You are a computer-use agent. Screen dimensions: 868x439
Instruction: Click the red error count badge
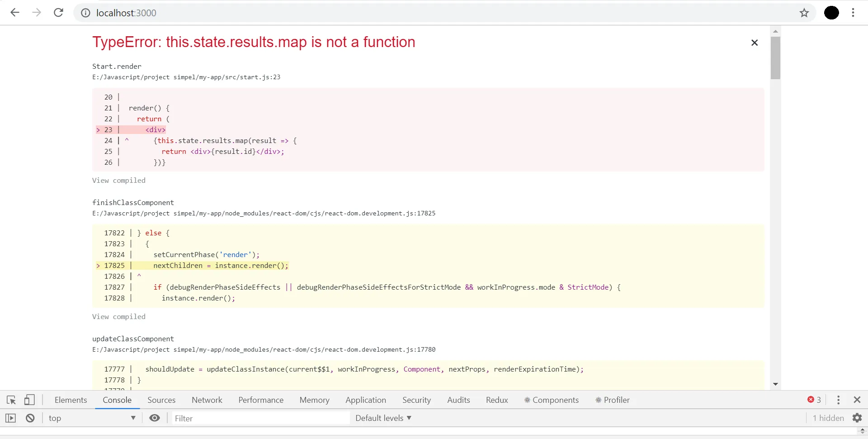814,400
